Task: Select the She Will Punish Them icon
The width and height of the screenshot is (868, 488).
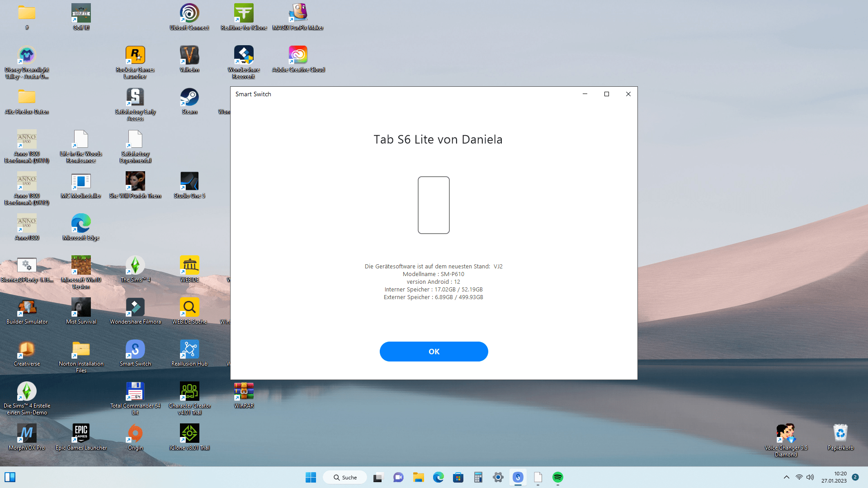Action: coord(135,185)
